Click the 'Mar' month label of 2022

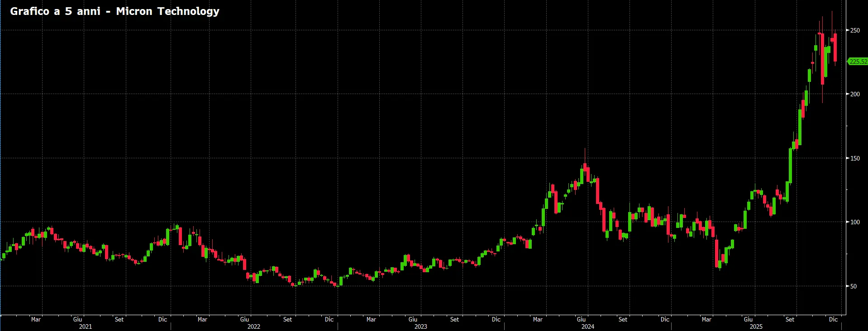pos(202,319)
